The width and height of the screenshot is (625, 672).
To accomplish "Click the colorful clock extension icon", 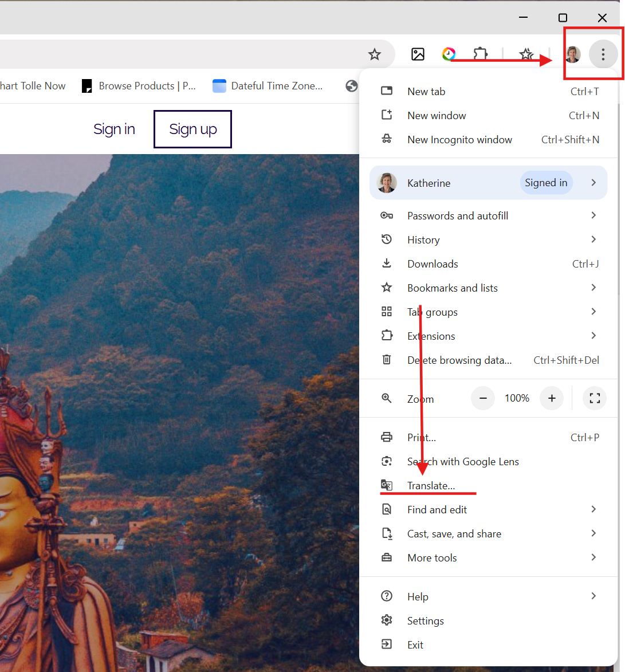I will click(449, 54).
